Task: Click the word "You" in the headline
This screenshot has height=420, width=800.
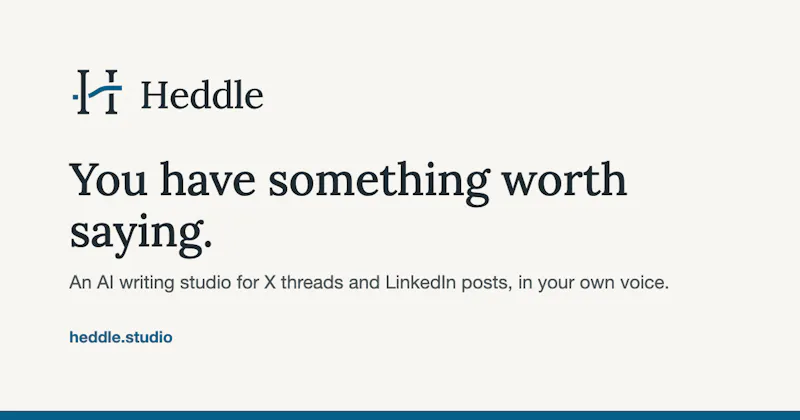Action: (x=108, y=180)
